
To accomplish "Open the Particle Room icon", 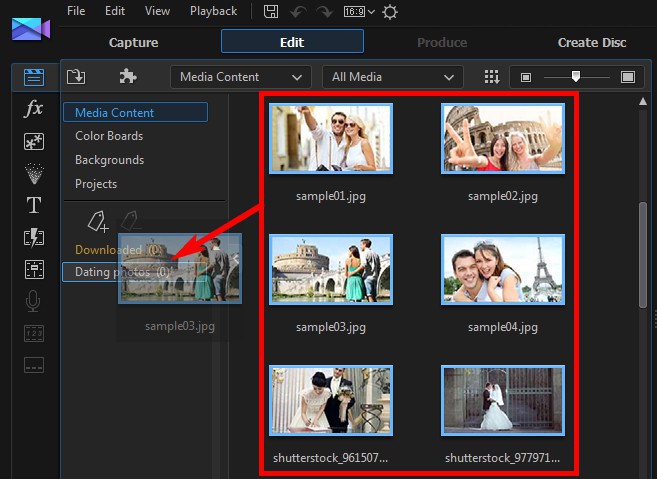I will 34,173.
